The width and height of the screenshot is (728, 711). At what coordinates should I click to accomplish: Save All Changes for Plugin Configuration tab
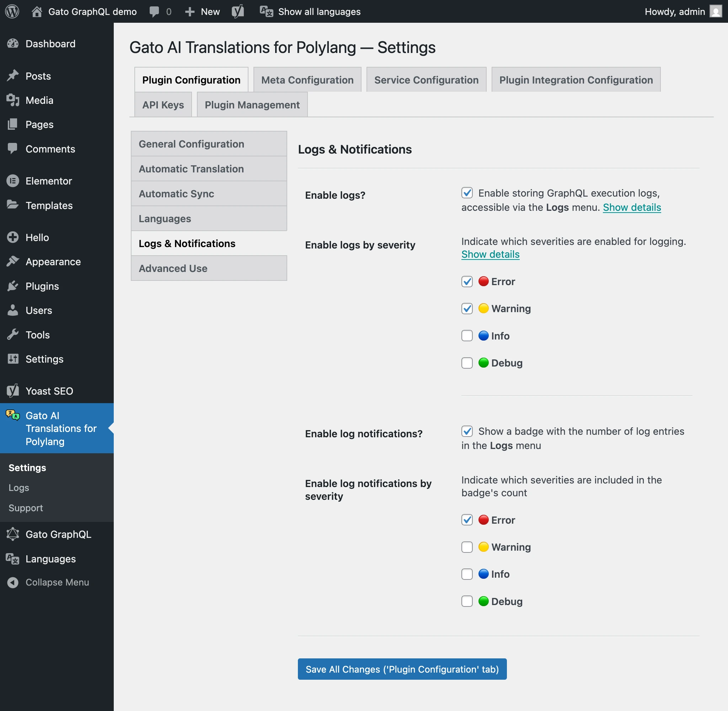pyautogui.click(x=402, y=669)
